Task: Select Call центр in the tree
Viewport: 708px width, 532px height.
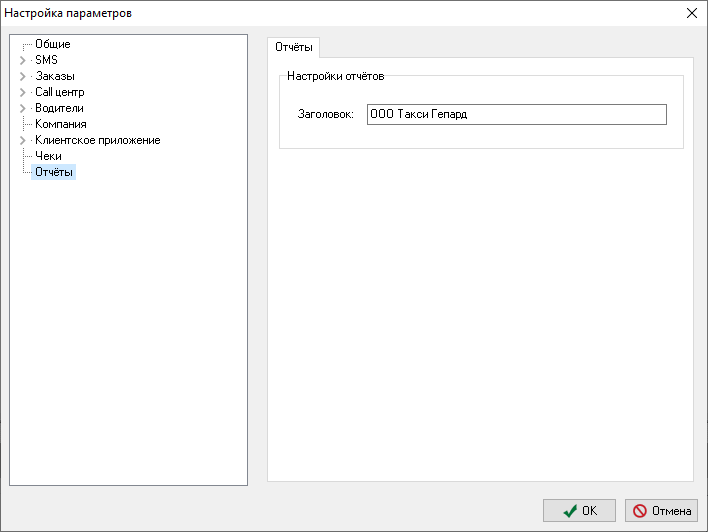Action: 60,92
